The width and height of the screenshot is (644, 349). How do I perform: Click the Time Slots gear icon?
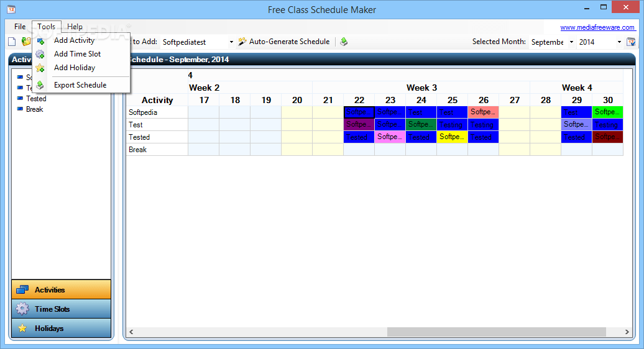[x=22, y=309]
